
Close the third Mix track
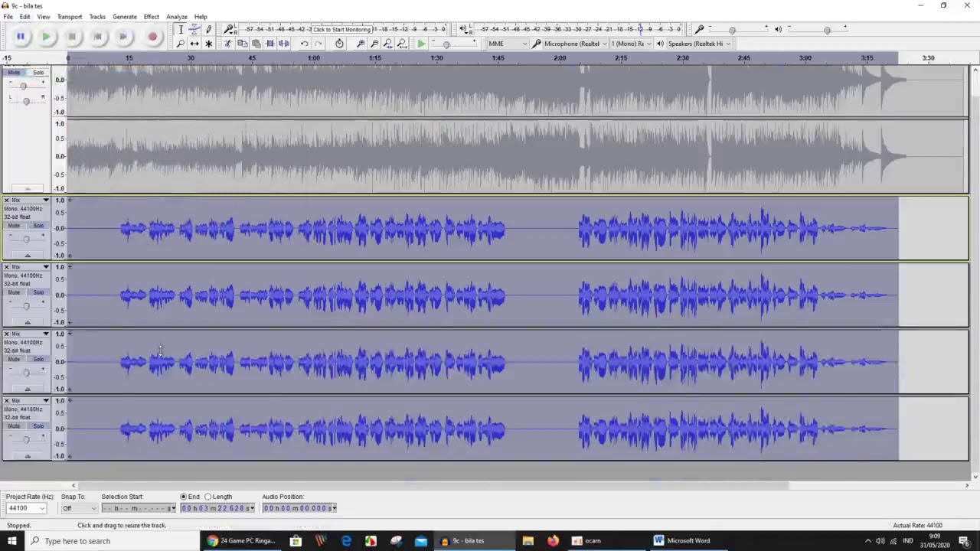[7, 334]
